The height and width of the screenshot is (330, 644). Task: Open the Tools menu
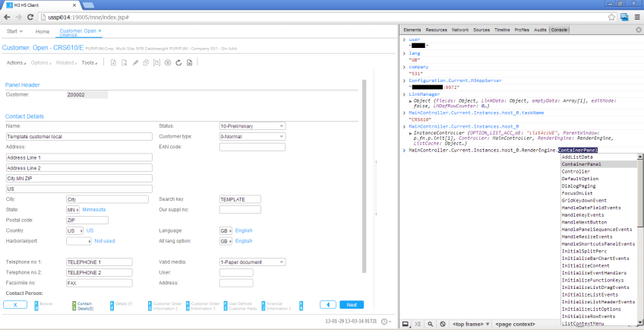coord(89,63)
